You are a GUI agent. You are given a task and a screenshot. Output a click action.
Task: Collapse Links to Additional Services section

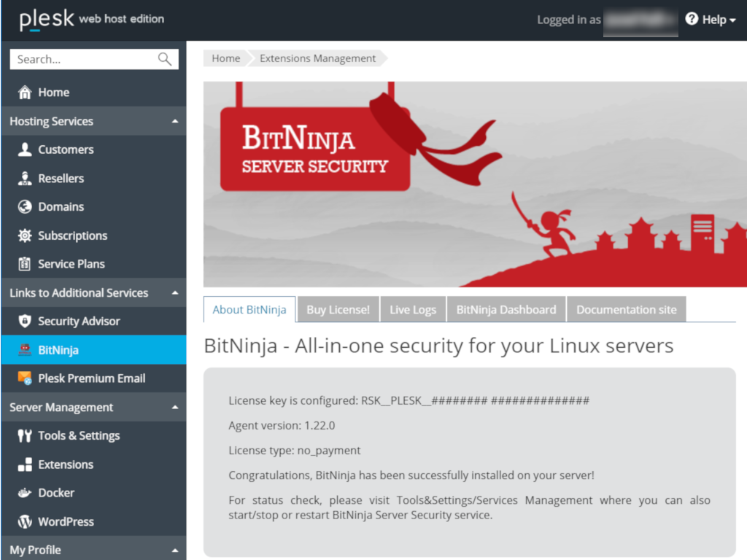point(174,293)
